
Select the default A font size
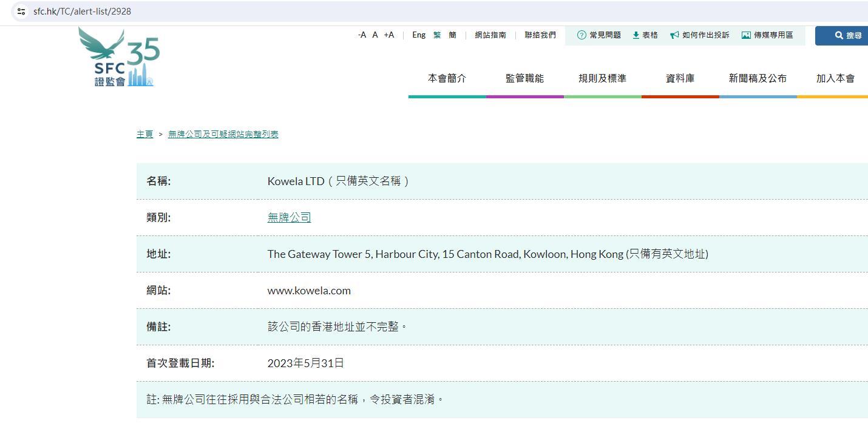(375, 35)
